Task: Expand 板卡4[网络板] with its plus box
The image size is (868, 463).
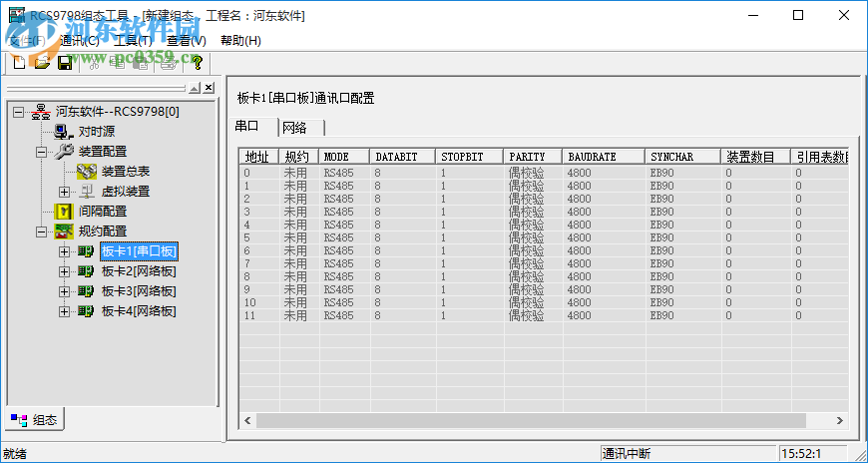Action: [x=64, y=311]
